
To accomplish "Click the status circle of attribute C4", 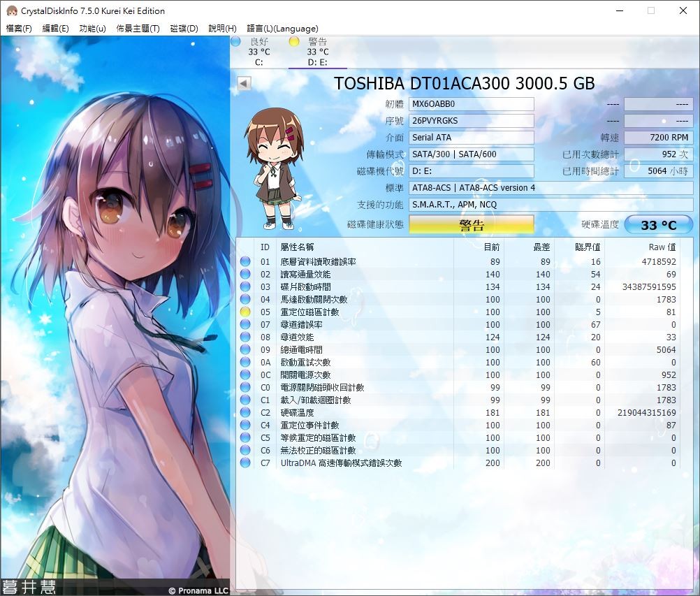I will (x=245, y=425).
